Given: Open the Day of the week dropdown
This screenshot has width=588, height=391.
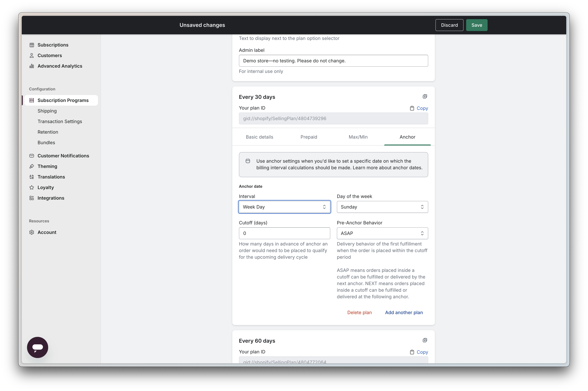Looking at the screenshot, I should coord(382,207).
